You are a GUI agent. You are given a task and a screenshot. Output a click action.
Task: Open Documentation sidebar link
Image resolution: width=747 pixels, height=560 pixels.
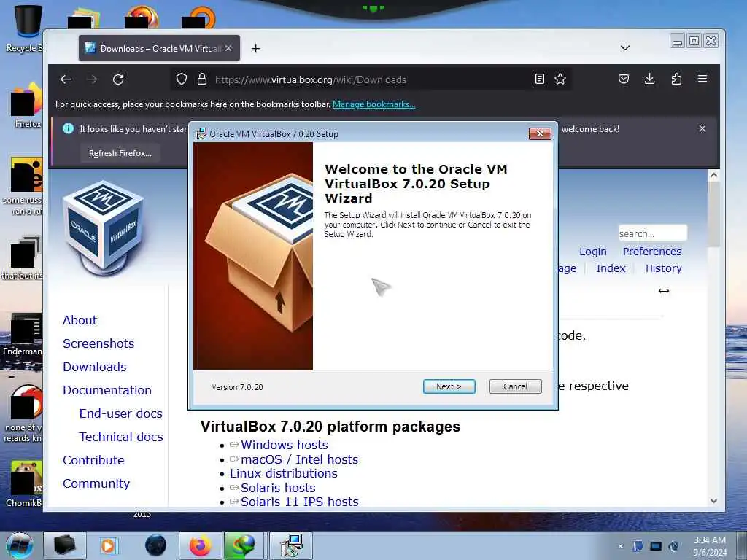(107, 390)
